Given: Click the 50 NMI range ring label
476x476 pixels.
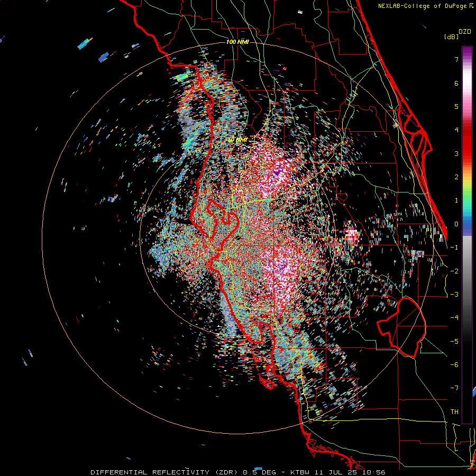Looking at the screenshot, I should (x=237, y=140).
